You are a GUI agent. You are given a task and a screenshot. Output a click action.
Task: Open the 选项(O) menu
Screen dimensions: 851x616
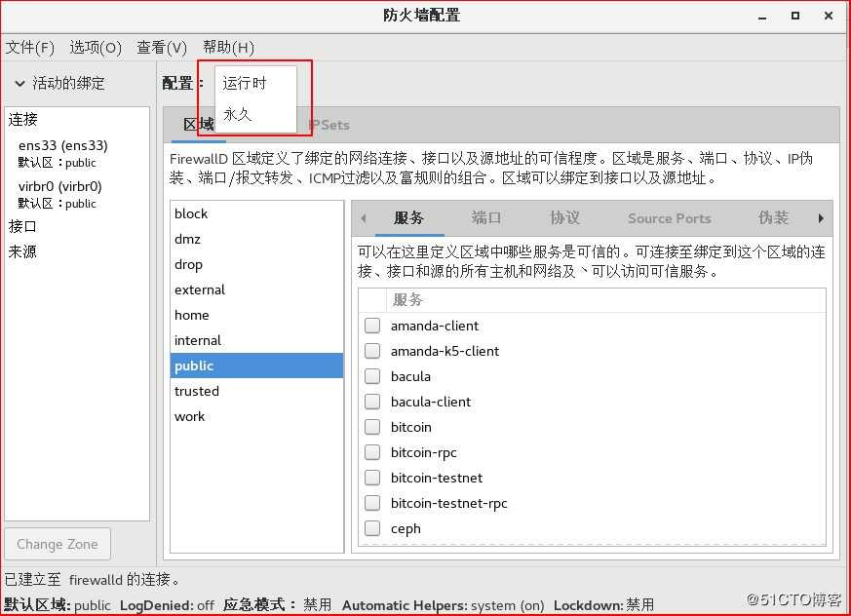(96, 48)
